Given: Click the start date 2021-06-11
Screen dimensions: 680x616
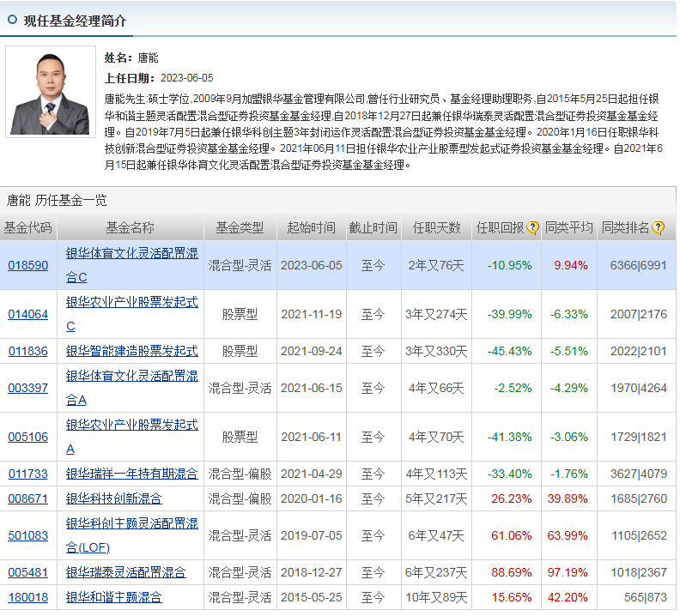Looking at the screenshot, I should point(312,437).
